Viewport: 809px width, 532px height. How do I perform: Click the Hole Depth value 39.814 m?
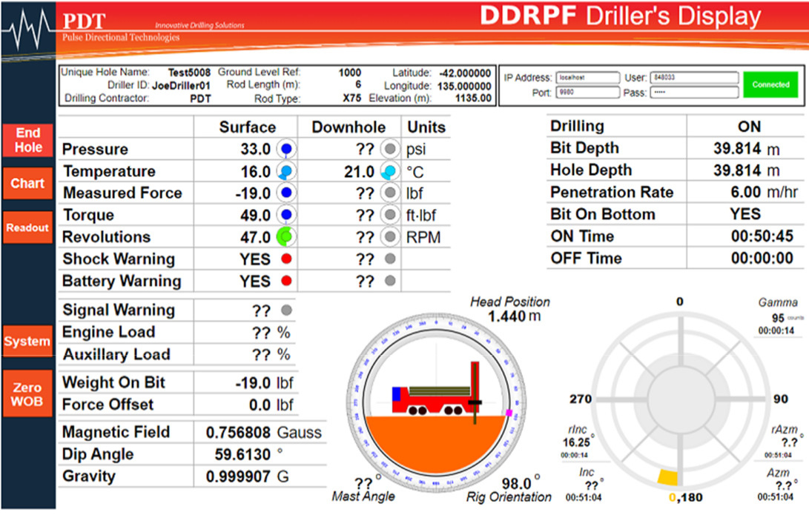click(747, 170)
